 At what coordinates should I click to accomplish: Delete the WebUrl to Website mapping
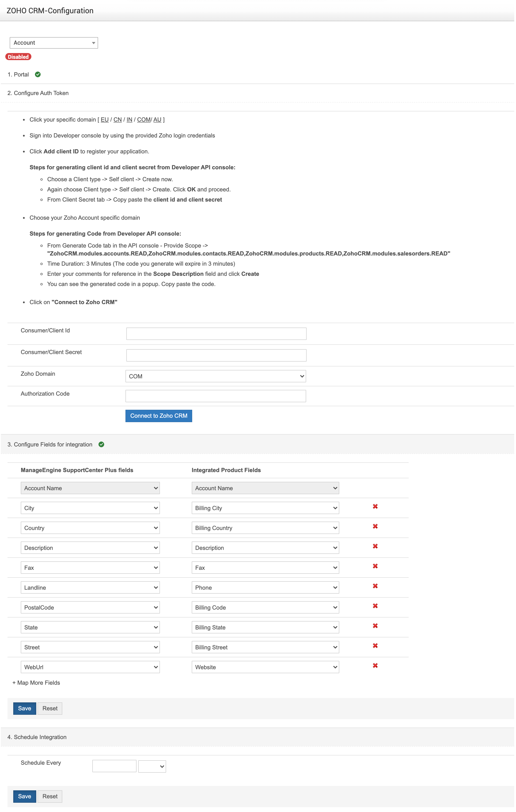pos(375,665)
